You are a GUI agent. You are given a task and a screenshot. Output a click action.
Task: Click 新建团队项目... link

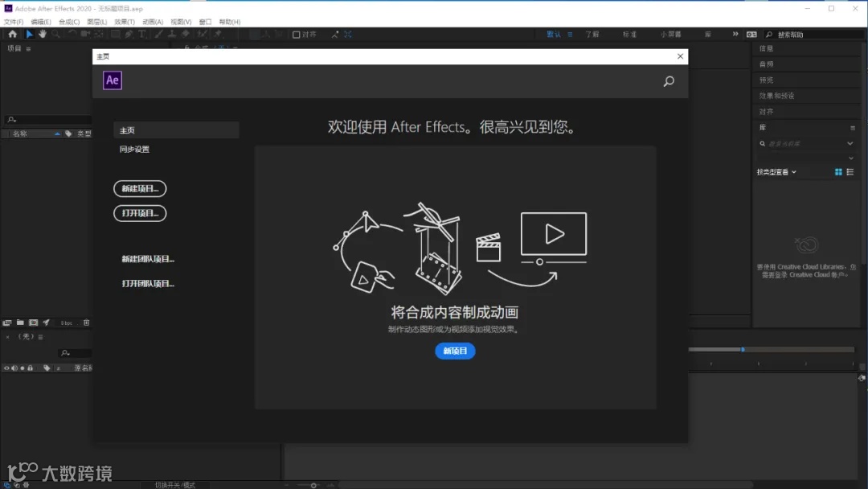point(148,259)
